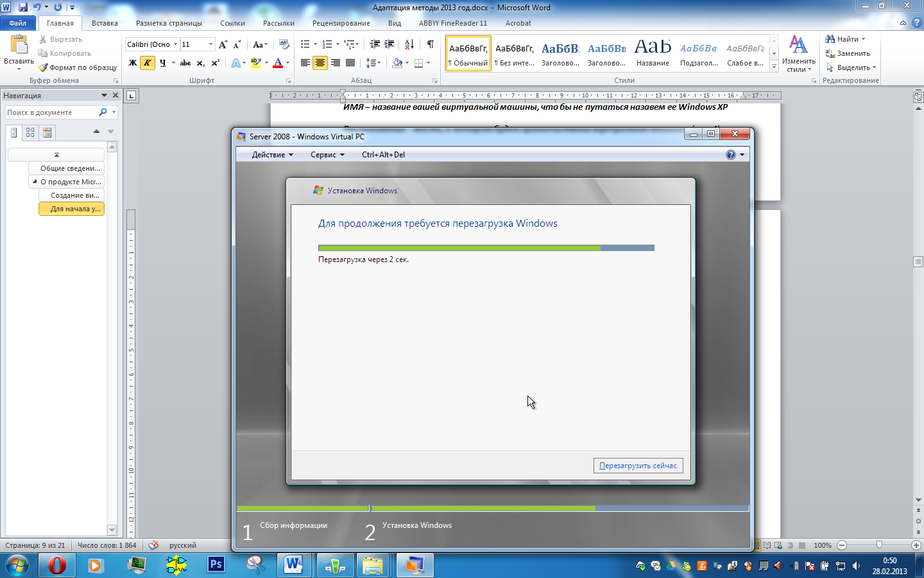
Task: Align text left in Word
Action: point(305,63)
